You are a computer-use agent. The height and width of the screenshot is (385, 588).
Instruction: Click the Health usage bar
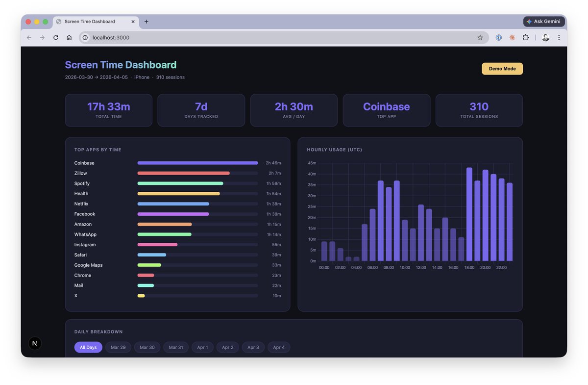[179, 194]
